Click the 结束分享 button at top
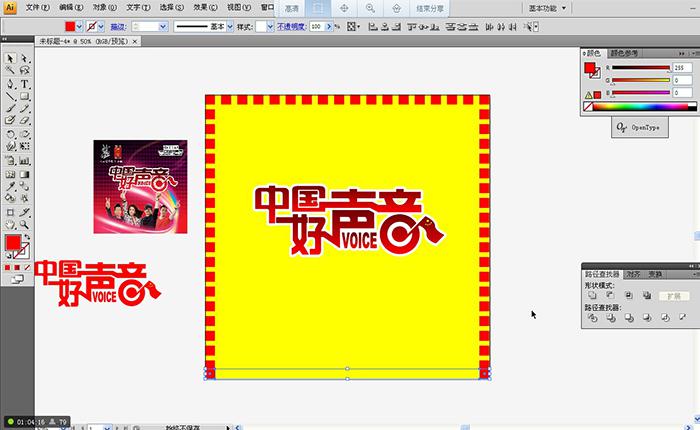Viewport: 700px width, 430px height. click(430, 8)
